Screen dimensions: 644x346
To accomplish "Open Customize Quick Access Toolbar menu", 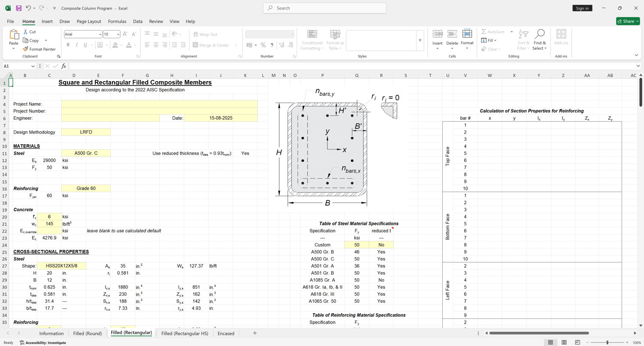I will (55, 8).
